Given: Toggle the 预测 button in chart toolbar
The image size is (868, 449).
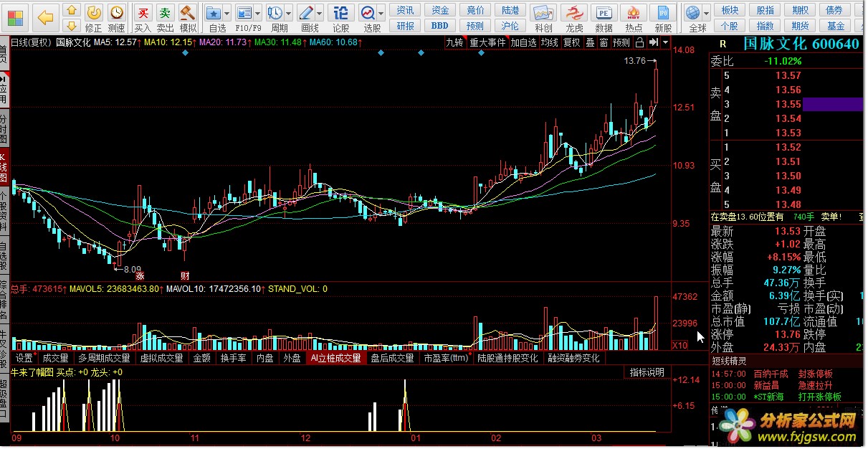Looking at the screenshot, I should tap(621, 42).
